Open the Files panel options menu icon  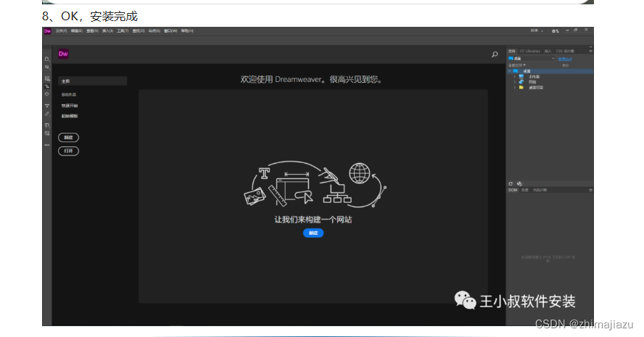[590, 51]
